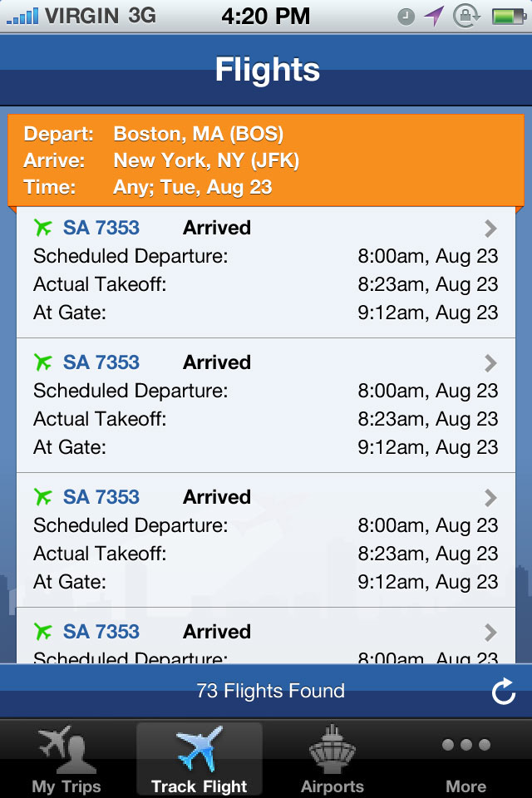
Task: Tap the green plane icon of the first flight
Action: pos(43,228)
